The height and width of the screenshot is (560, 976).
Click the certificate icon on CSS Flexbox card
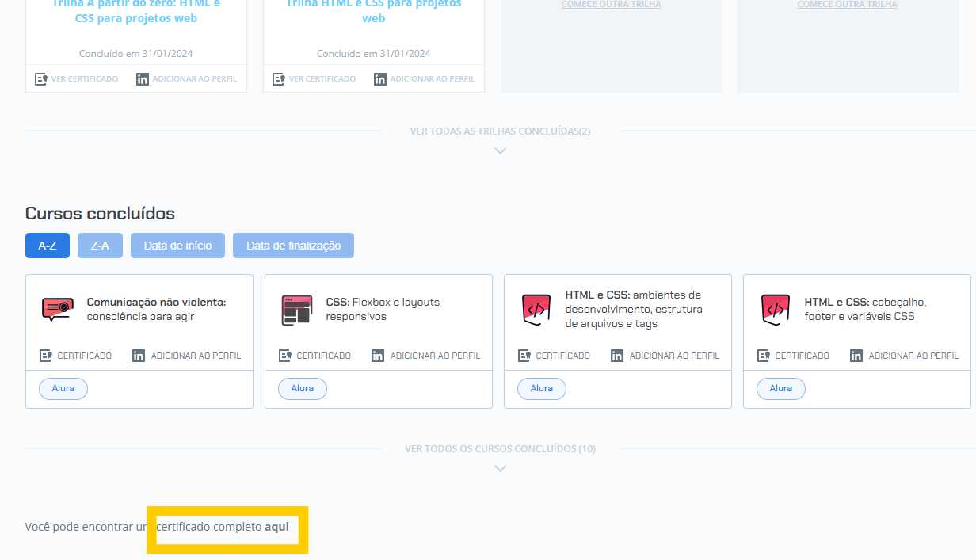285,356
